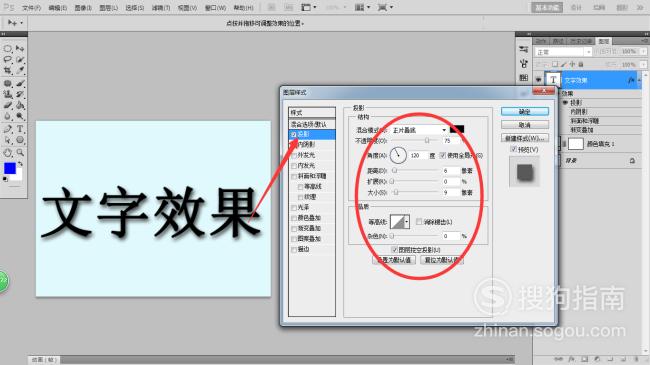
Task: Enable the 颜色叠加 color overlay checkbox
Action: click(x=293, y=218)
